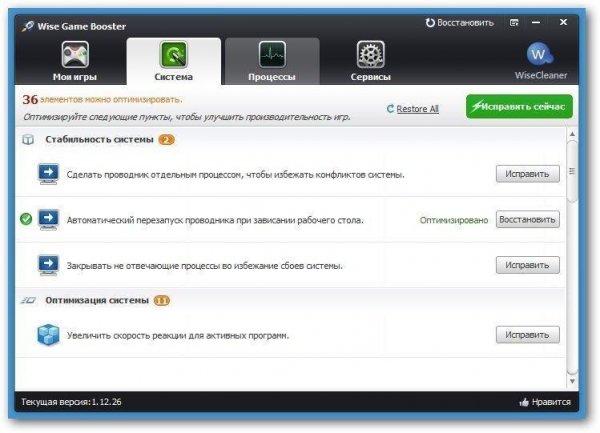
Task: Click Восстановить in the title bar
Action: click(460, 23)
